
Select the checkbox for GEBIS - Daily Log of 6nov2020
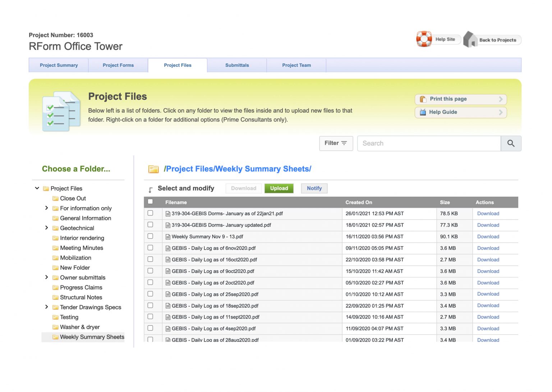tap(150, 248)
